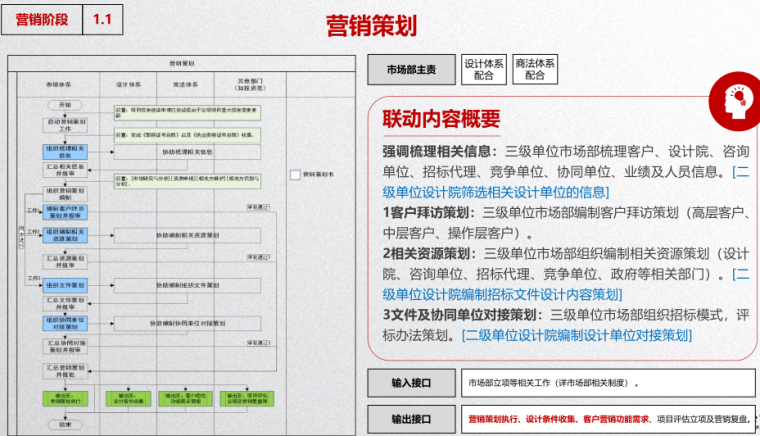The width and height of the screenshot is (760, 436).
Task: Click the 开始 start node in flowchart
Action: pos(65,105)
